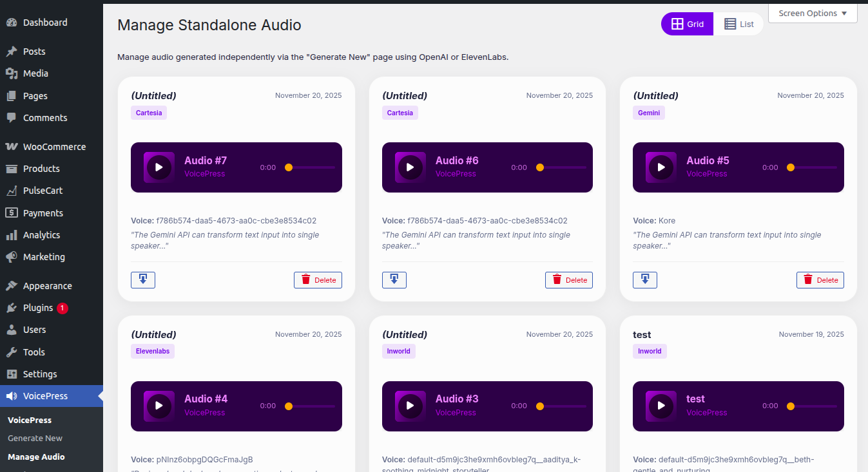Screen dimensions: 868x472
Task: Expand the Screen Options dropdown
Action: tap(813, 14)
